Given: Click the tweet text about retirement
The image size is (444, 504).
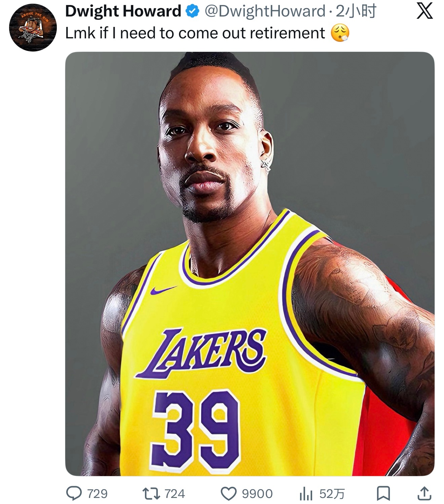Looking at the screenshot, I should tap(195, 33).
